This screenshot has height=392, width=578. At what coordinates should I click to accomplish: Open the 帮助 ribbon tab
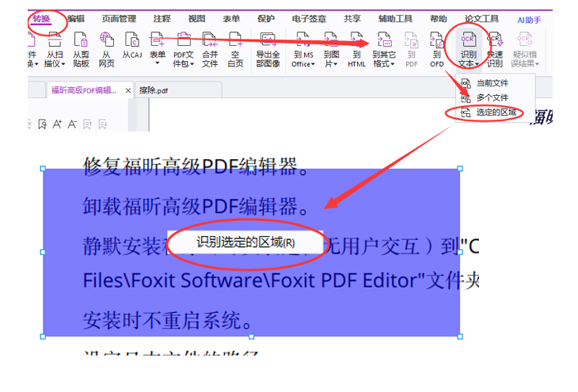tap(438, 19)
